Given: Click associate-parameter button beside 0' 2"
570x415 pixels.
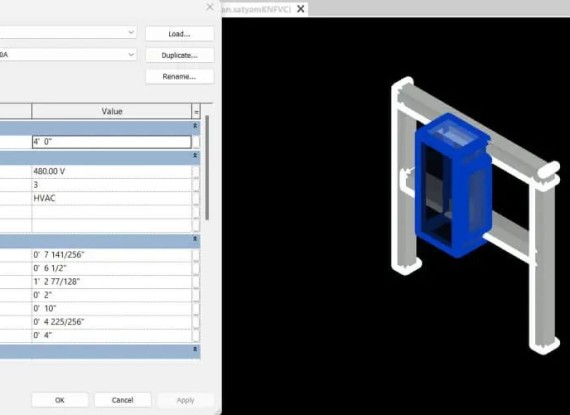Looking at the screenshot, I should 196,295.
